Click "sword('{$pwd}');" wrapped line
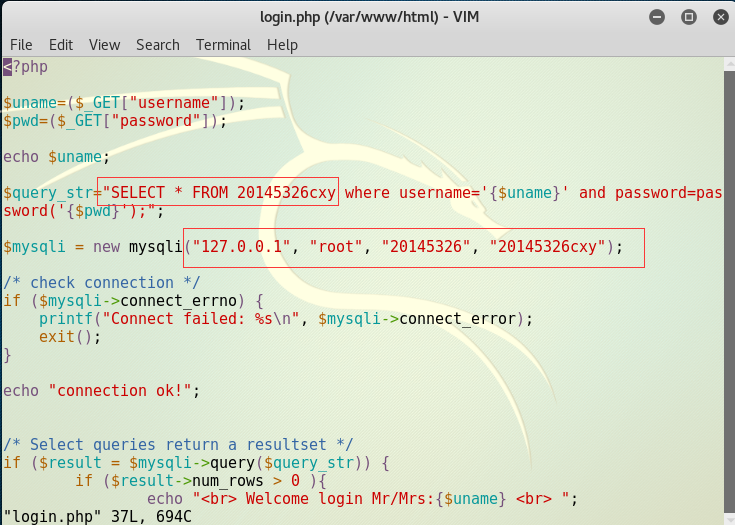 [x=83, y=211]
